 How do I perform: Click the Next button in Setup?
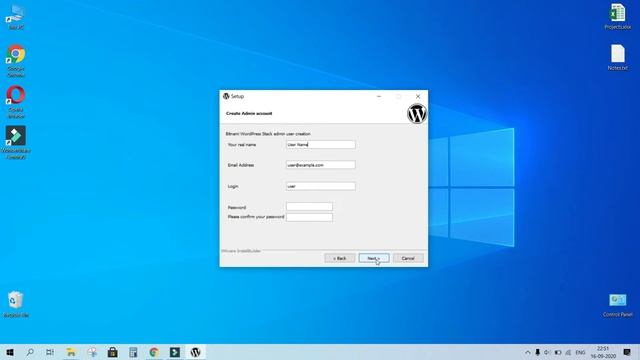374,258
